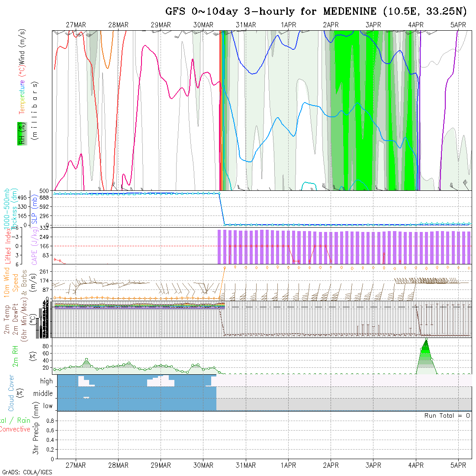This screenshot has width=476, height=476.
Task: Click the blue Cloud Cover axis label
Action: pos(11,393)
